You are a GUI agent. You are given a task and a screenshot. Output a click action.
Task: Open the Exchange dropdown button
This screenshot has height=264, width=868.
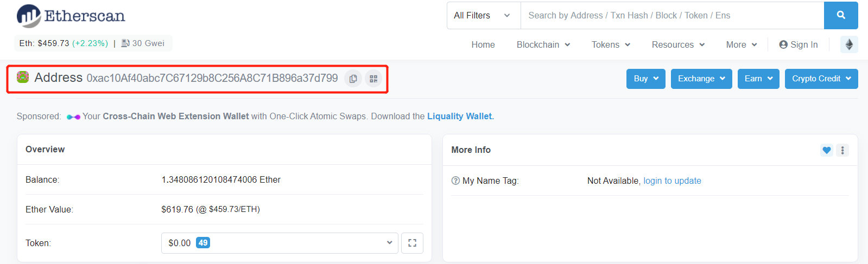tap(701, 79)
